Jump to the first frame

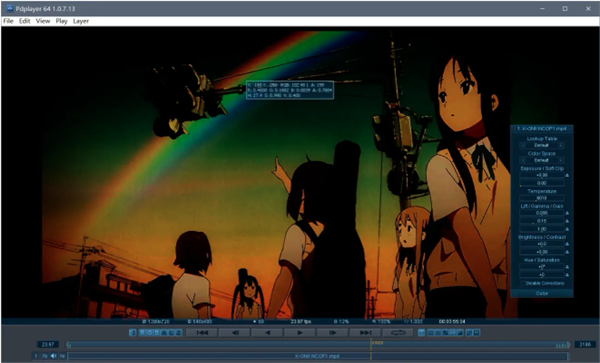202,333
